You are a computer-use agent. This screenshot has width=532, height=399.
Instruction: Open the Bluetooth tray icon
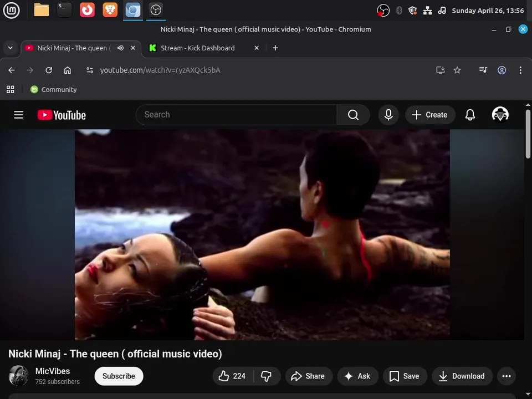click(399, 11)
